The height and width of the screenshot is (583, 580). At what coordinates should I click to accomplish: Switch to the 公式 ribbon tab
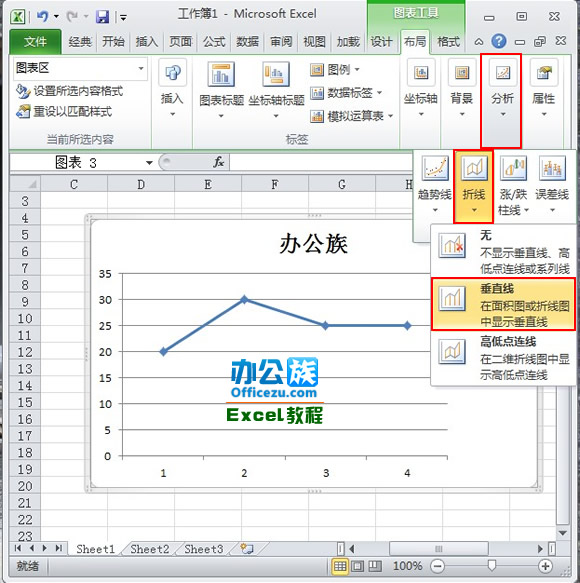(214, 42)
